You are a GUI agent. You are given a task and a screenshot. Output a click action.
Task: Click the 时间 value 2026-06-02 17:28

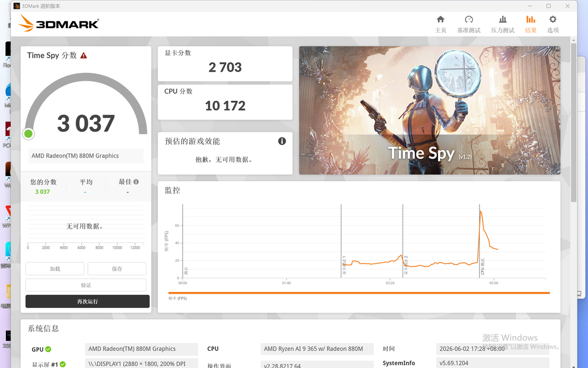pyautogui.click(x=492, y=349)
